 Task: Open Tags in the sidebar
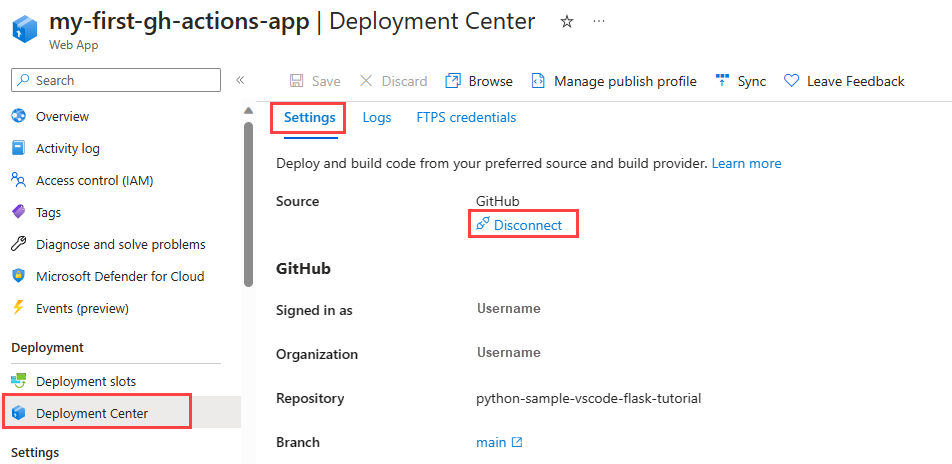click(x=49, y=213)
